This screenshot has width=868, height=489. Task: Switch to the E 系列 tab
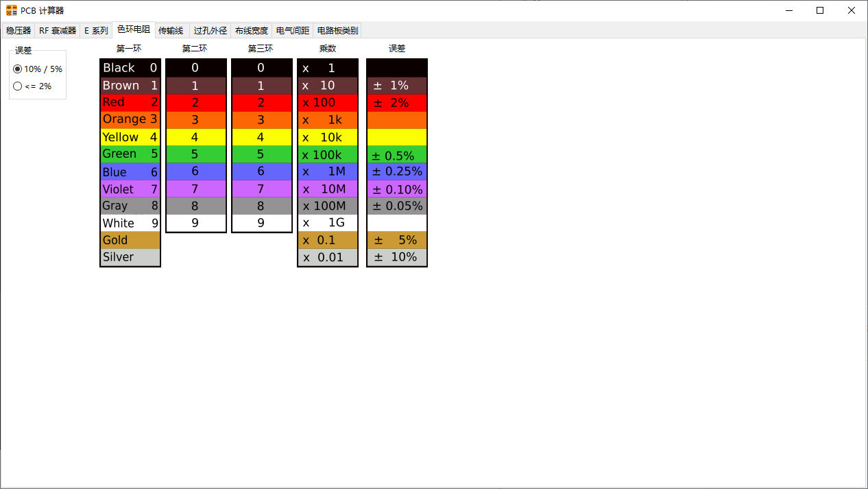pos(96,31)
